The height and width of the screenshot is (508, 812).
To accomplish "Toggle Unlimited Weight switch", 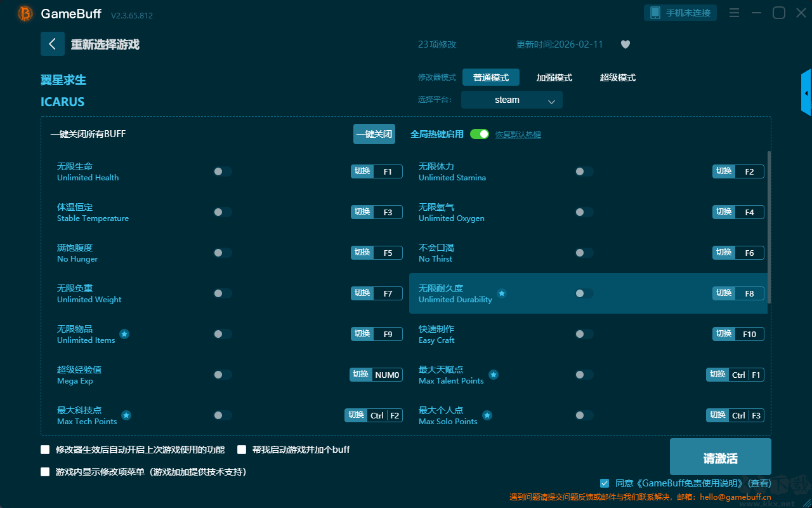I will (x=223, y=293).
